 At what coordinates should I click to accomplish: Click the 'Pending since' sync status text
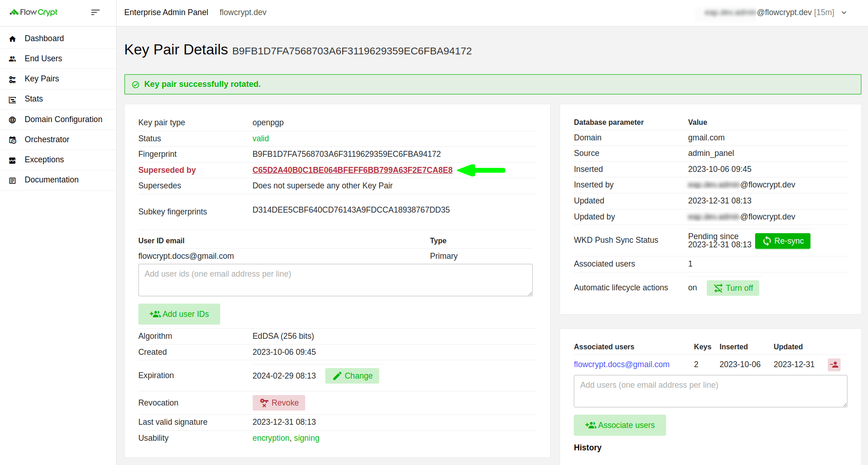[x=713, y=236]
